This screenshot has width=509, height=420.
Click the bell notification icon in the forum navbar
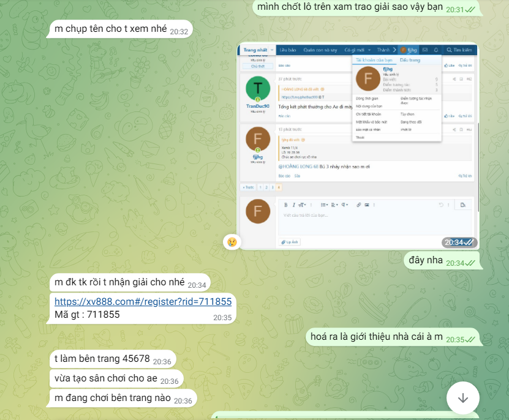(x=435, y=50)
